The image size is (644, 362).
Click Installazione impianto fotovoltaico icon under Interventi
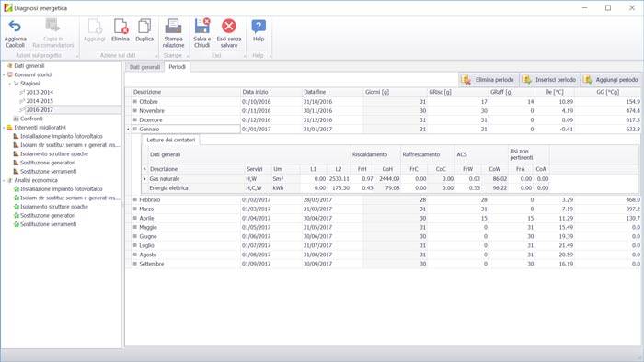tap(16, 136)
